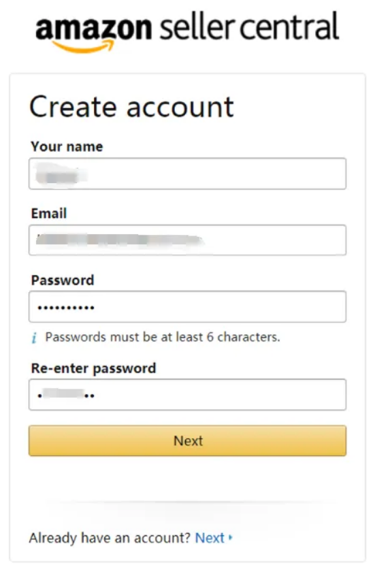This screenshot has width=392, height=567.
Task: Click the 'Already have an account?' text
Action: [x=110, y=538]
